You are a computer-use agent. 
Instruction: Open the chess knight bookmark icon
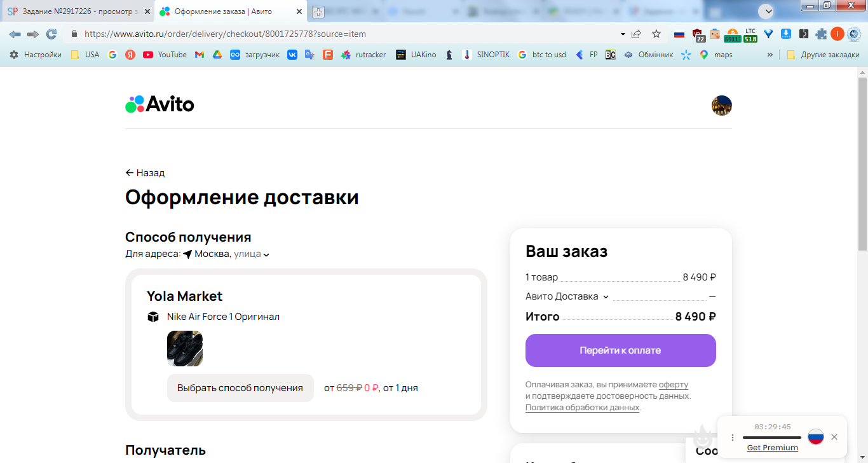(449, 55)
